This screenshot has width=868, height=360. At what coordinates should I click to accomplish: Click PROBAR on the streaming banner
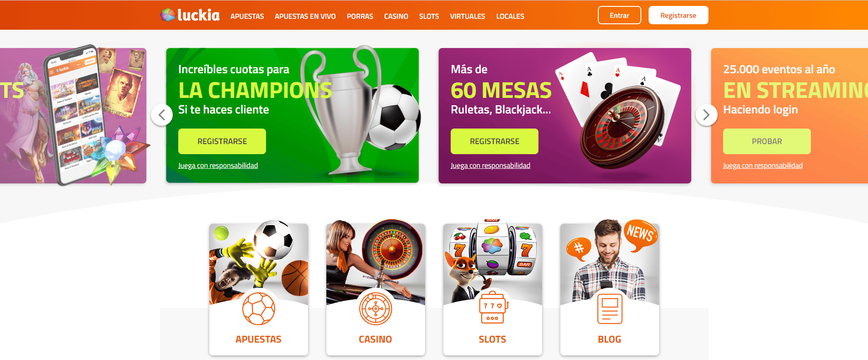coord(767,141)
